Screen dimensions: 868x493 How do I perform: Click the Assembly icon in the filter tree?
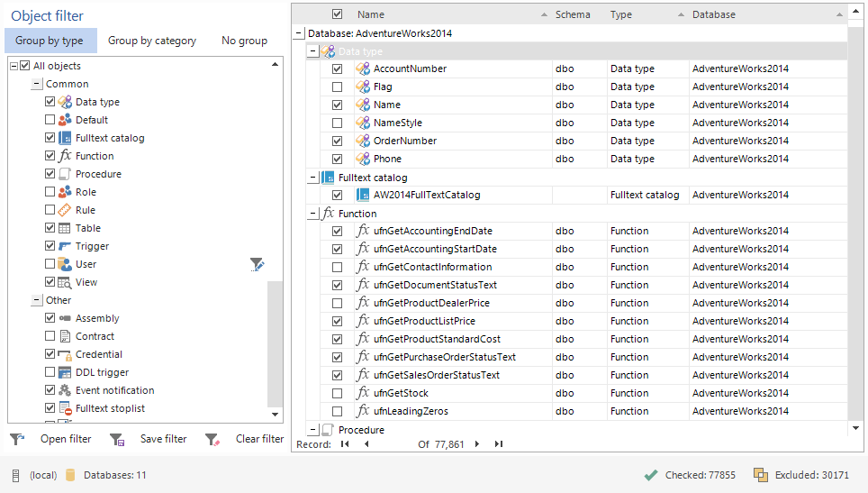tap(65, 318)
